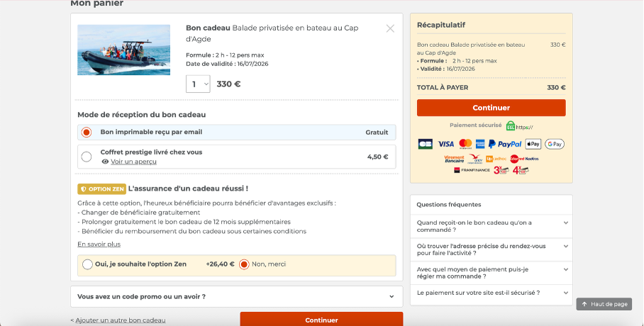The image size is (644, 326).
Task: Click the Franfinance logo
Action: click(472, 170)
